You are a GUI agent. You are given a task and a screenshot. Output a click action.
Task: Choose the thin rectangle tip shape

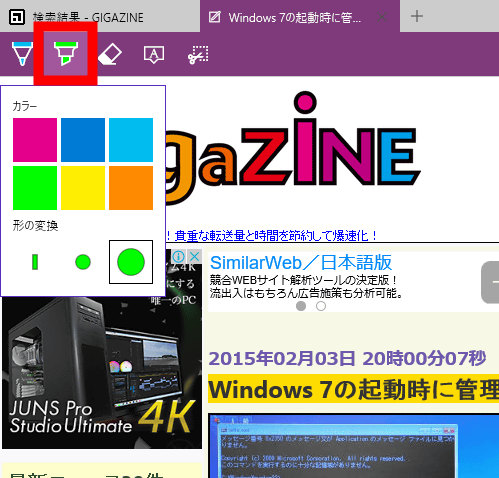(35, 262)
